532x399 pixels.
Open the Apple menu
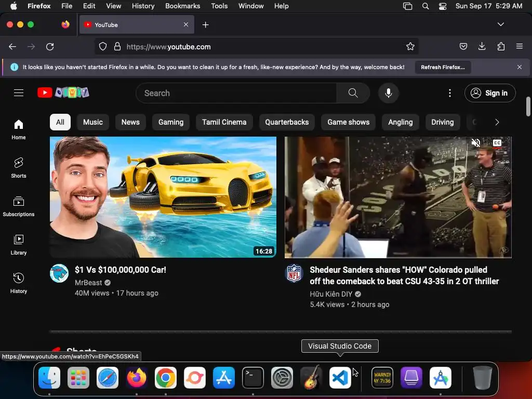click(14, 6)
